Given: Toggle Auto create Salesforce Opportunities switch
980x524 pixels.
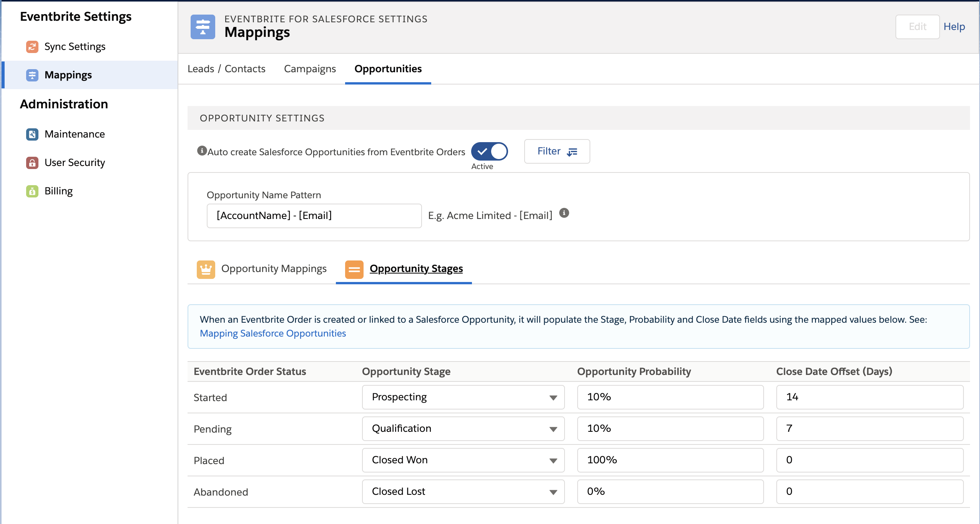Looking at the screenshot, I should (x=490, y=151).
